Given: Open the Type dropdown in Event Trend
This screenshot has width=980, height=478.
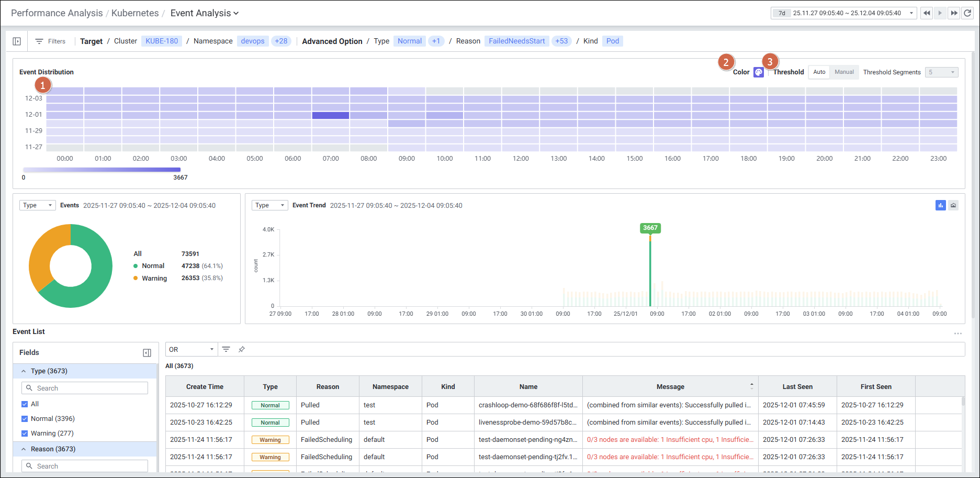Looking at the screenshot, I should (x=269, y=205).
